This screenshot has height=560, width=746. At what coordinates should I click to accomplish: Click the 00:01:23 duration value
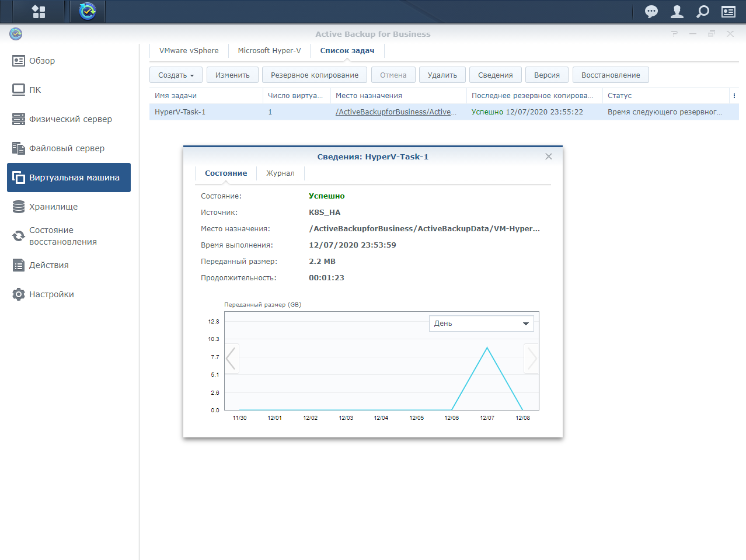click(327, 278)
